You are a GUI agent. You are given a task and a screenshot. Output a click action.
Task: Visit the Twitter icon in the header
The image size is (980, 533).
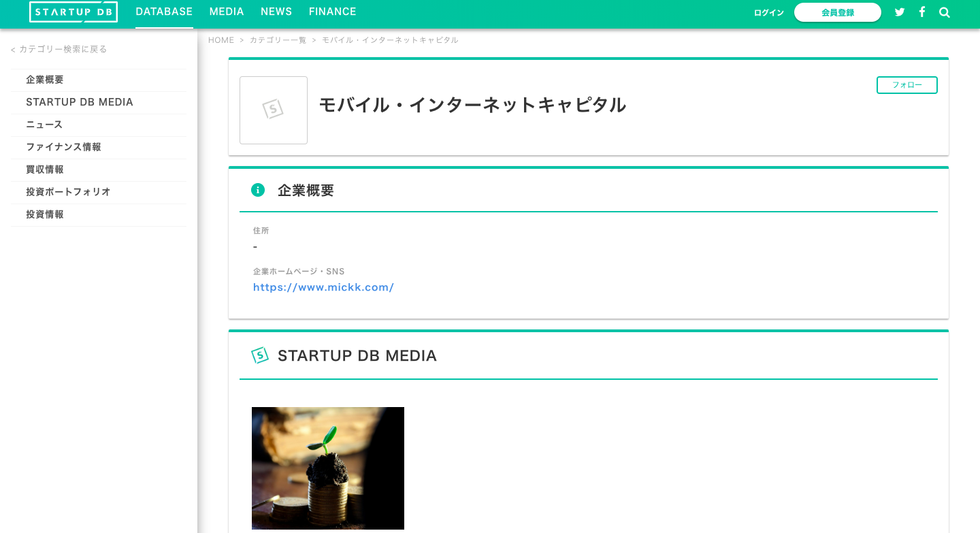point(900,12)
